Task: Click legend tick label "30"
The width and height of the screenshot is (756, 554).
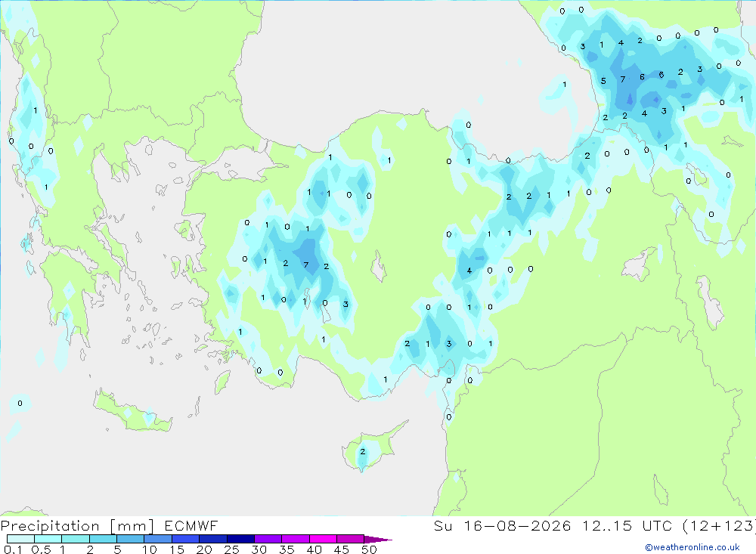Action: 259,549
